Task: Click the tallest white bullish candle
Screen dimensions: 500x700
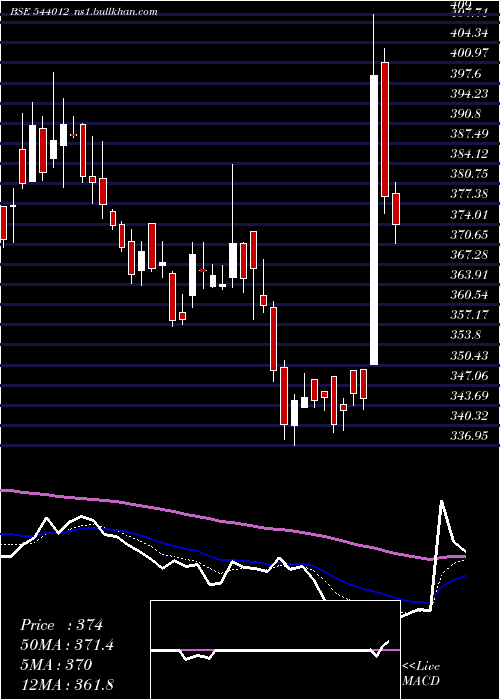Action: point(374,220)
